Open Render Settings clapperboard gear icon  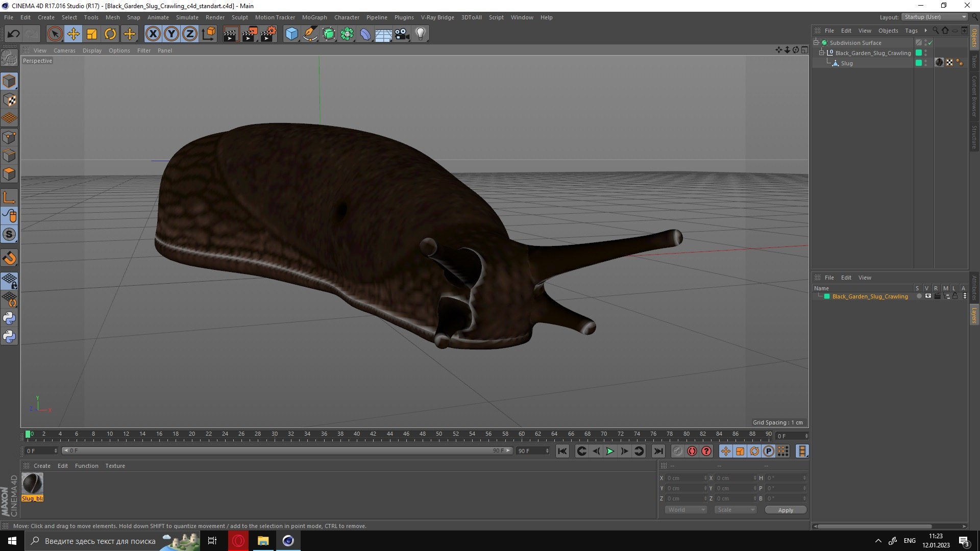coord(268,34)
